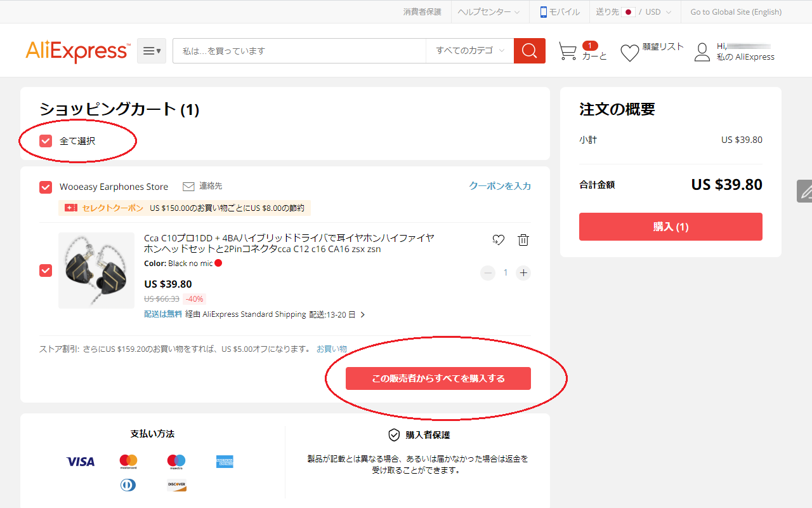
Task: Increase item quantity with plus button
Action: 523,273
